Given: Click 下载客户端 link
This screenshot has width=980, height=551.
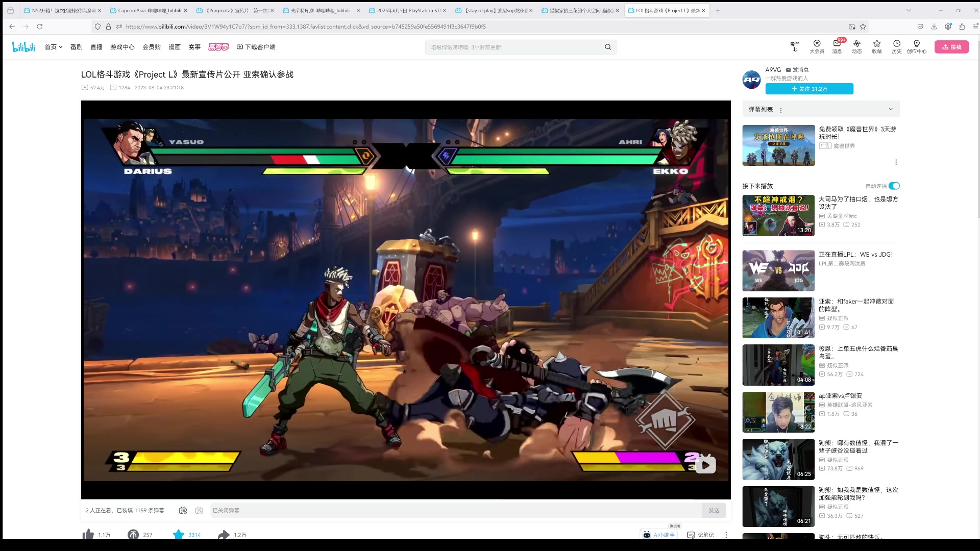Looking at the screenshot, I should (x=256, y=47).
